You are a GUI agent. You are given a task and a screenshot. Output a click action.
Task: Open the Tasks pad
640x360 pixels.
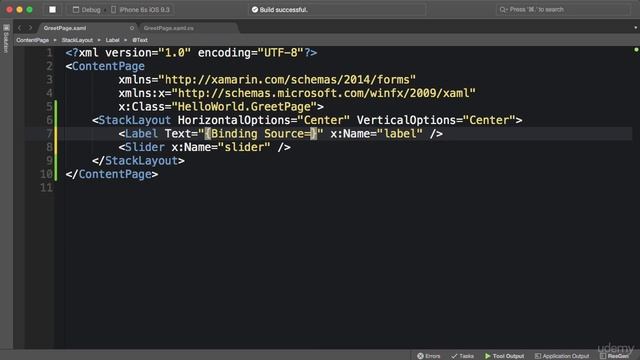click(x=462, y=356)
